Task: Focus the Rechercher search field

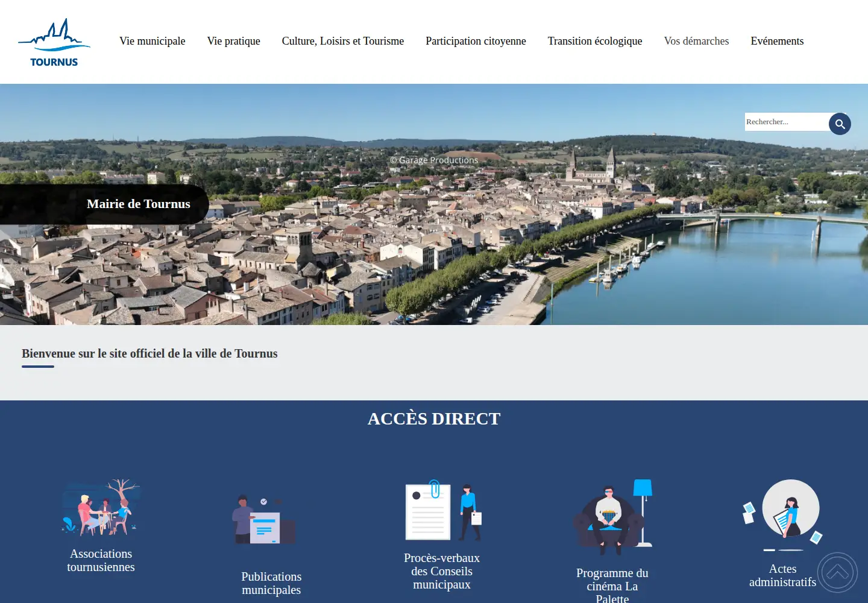Action: pyautogui.click(x=787, y=122)
